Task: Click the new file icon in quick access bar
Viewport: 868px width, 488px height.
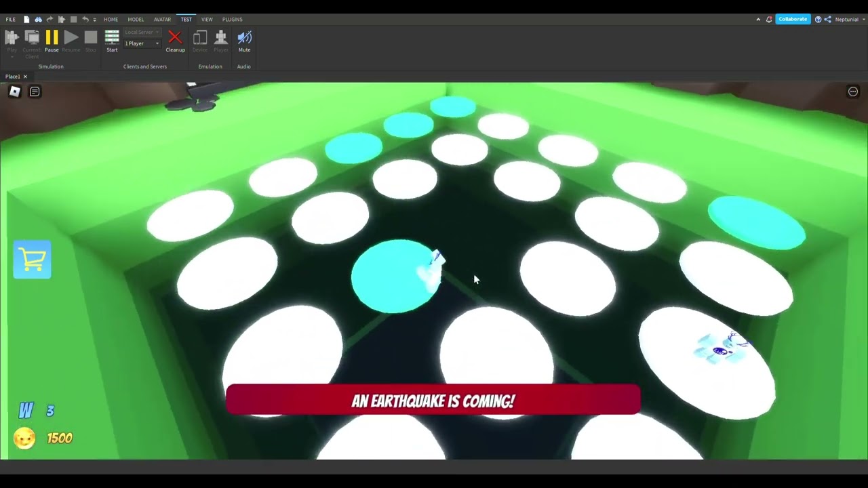Action: [x=26, y=19]
